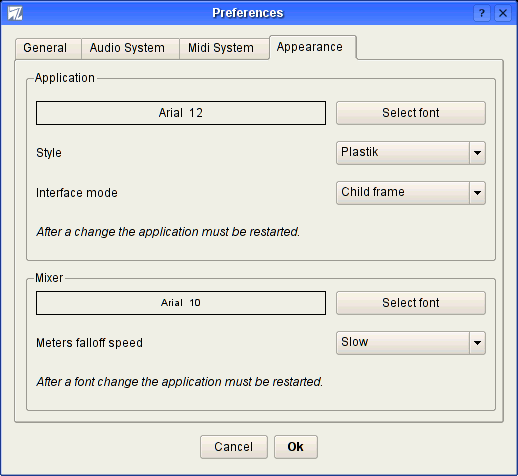Click Select font in Application group
The height and width of the screenshot is (476, 518).
pyautogui.click(x=411, y=113)
